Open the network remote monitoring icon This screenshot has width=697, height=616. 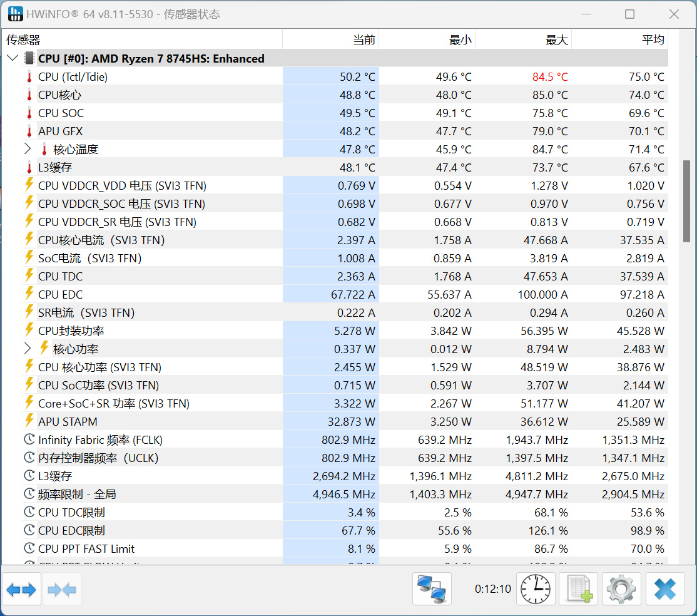[432, 589]
